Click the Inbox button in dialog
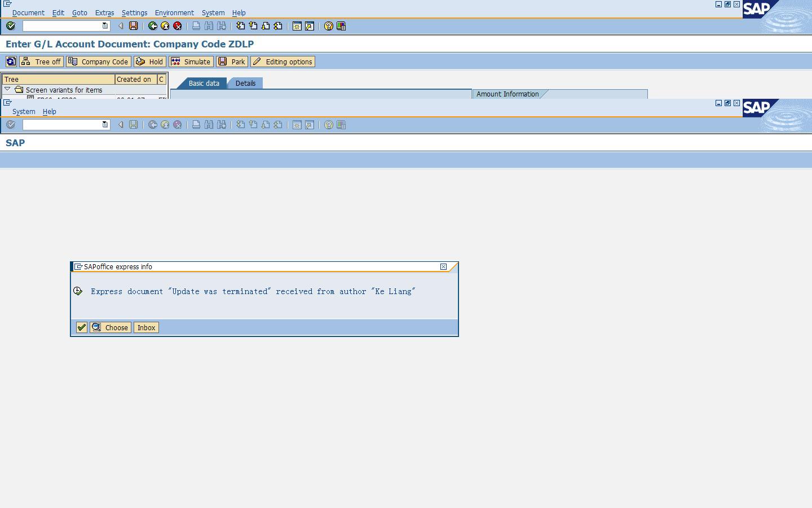The height and width of the screenshot is (508, 812). pos(146,327)
